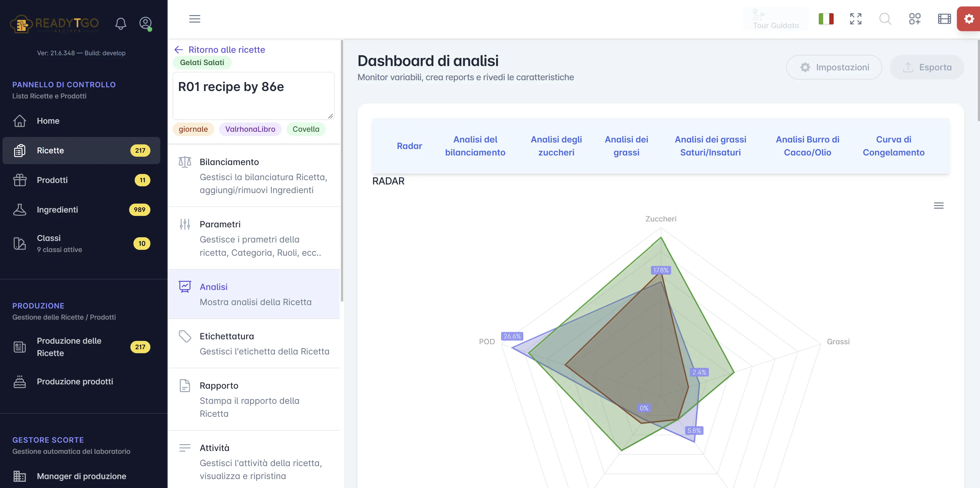Click the Covella tag
The image size is (980, 488).
pos(306,129)
